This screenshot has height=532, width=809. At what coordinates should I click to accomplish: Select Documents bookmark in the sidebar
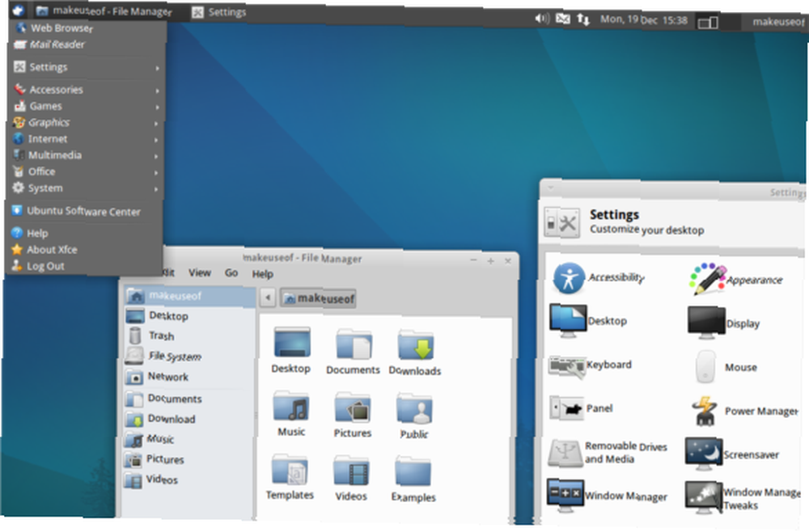(x=188, y=399)
